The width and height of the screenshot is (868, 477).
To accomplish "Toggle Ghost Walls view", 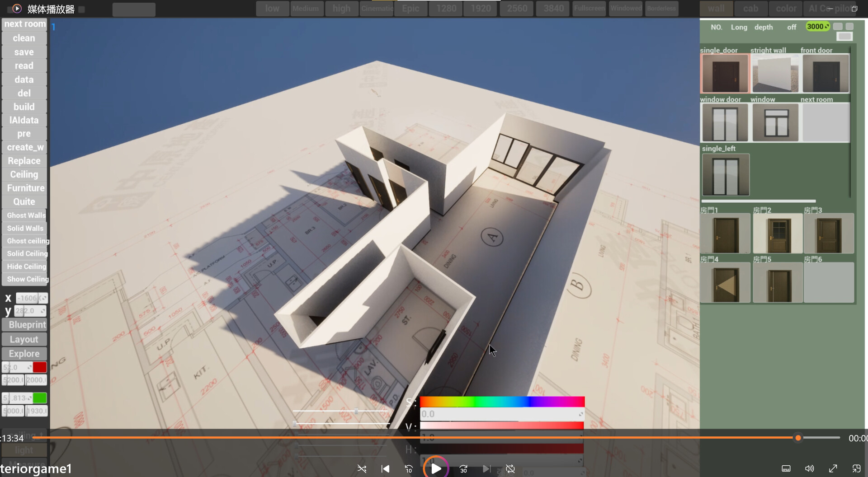I will 25,215.
